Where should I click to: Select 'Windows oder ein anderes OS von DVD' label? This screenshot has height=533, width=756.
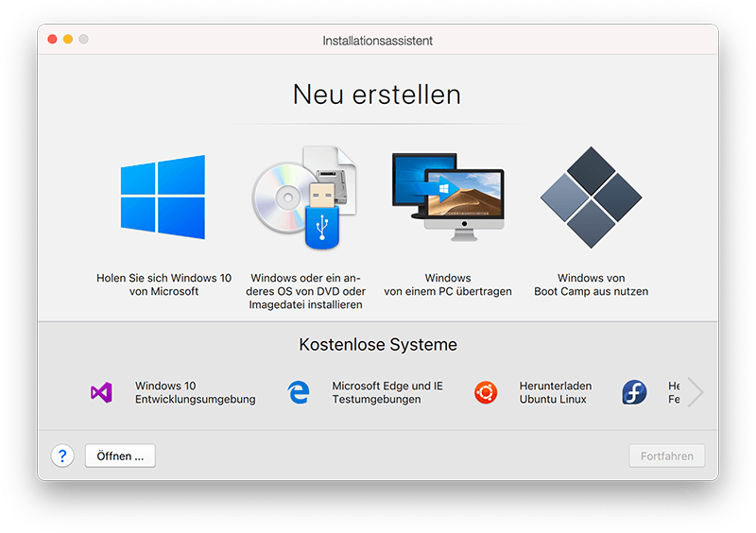point(305,291)
